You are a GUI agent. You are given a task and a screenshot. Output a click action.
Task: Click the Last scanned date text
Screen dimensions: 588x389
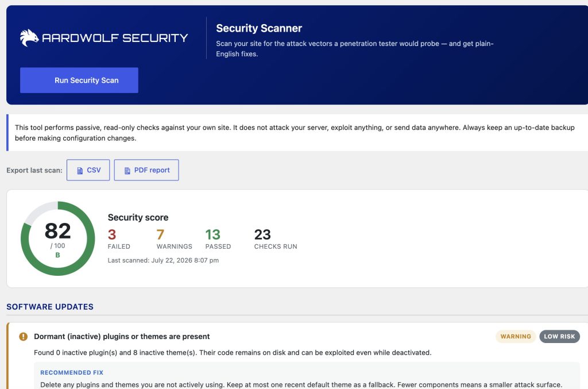(163, 260)
